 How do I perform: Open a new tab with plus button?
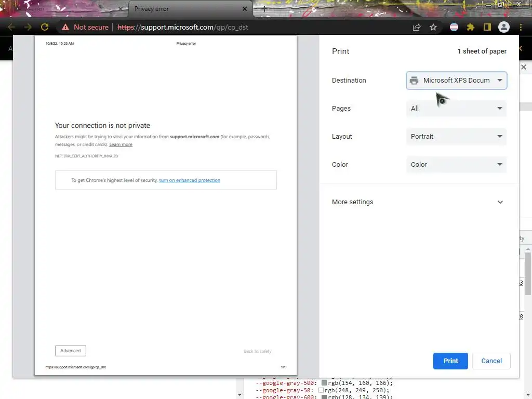click(x=264, y=9)
